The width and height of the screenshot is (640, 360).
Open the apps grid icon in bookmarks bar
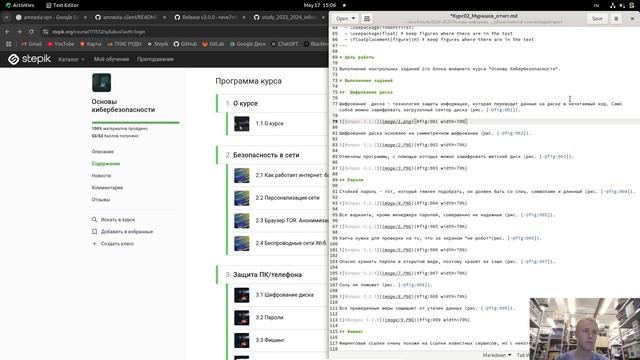pyautogui.click(x=9, y=44)
